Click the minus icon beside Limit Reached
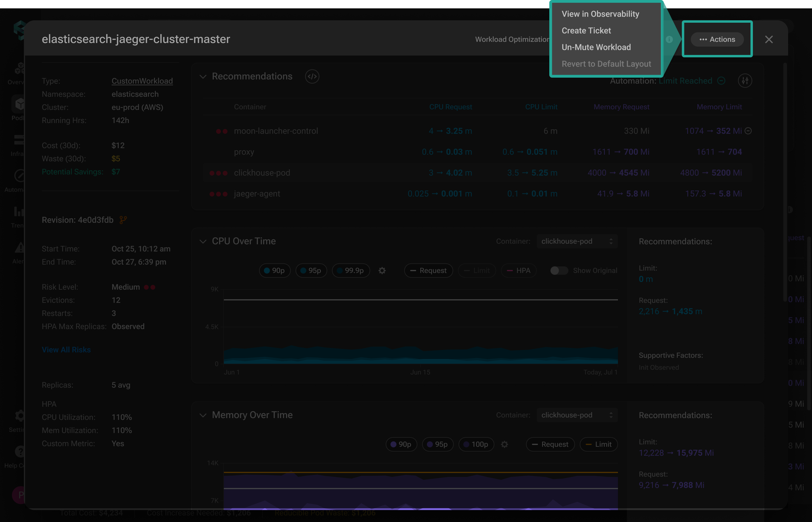The width and height of the screenshot is (812, 522). [x=721, y=81]
